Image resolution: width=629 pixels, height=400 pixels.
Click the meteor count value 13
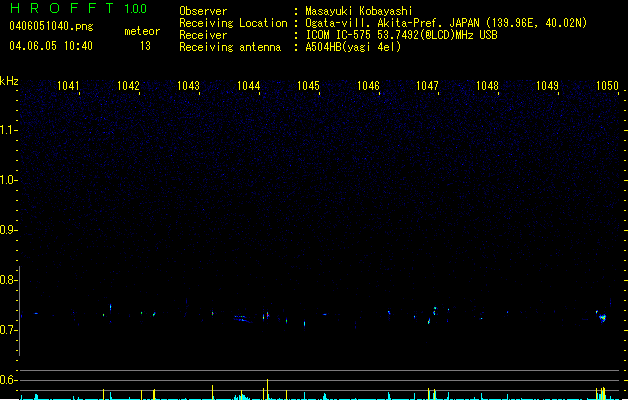point(145,46)
